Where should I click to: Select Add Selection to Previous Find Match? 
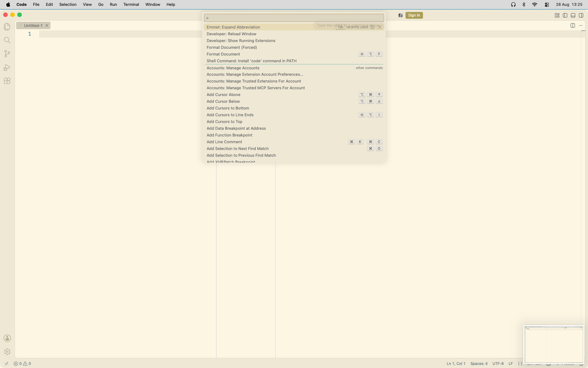[x=294, y=156]
